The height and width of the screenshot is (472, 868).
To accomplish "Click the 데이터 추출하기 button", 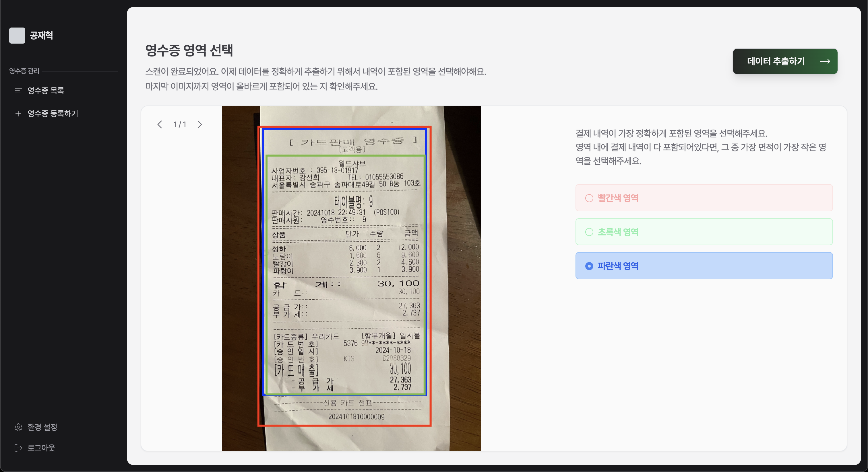I will (785, 61).
